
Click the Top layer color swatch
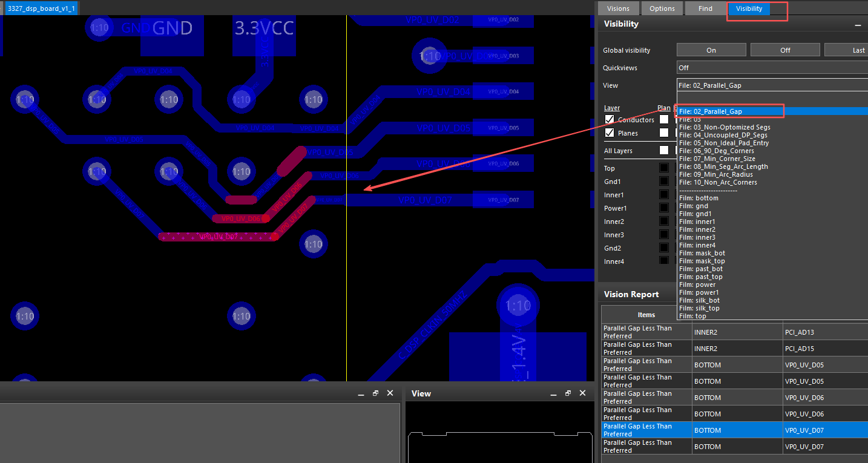[664, 168]
